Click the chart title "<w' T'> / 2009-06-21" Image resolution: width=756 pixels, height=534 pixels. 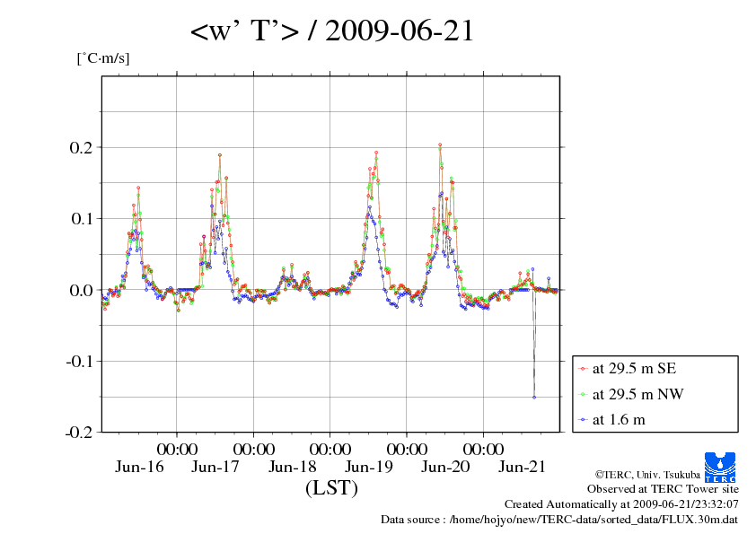(332, 31)
